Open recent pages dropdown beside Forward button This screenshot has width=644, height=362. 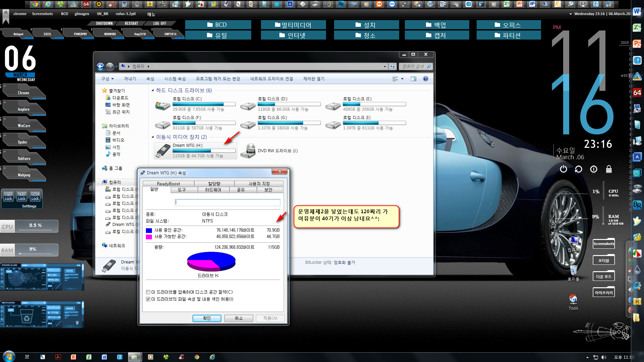116,66
